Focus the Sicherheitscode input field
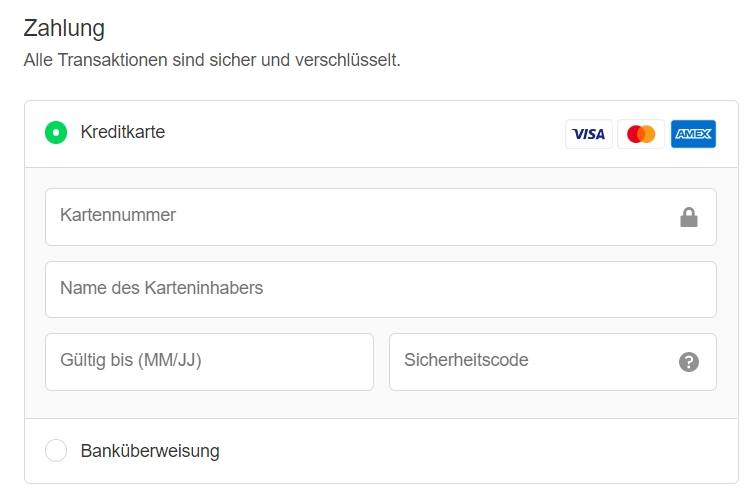The width and height of the screenshot is (747, 491). [553, 362]
